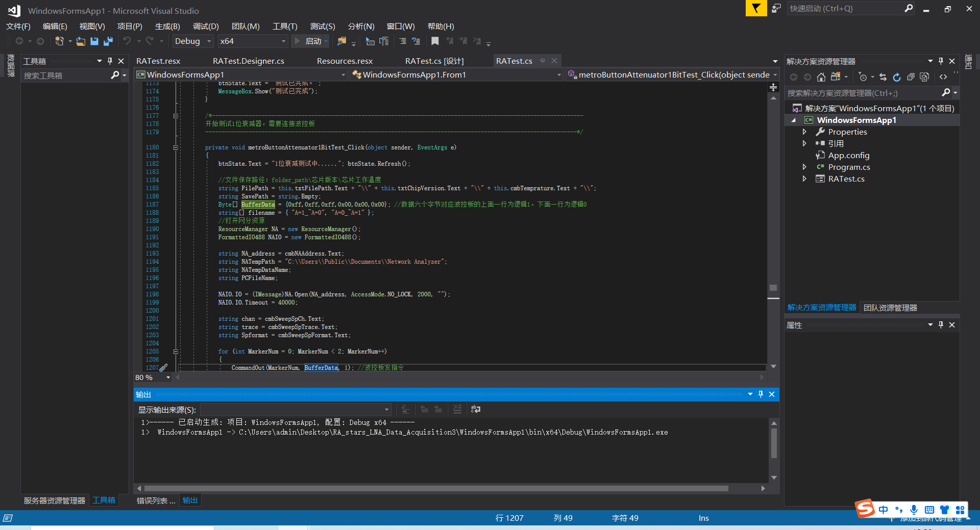Click the editor split handle above the scrollbar
The width and height of the screenshot is (980, 530).
point(773,88)
